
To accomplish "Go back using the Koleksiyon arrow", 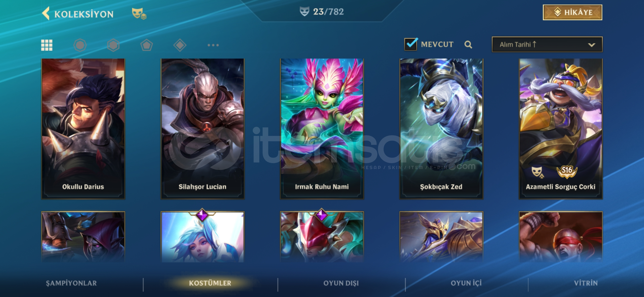I will pyautogui.click(x=46, y=13).
